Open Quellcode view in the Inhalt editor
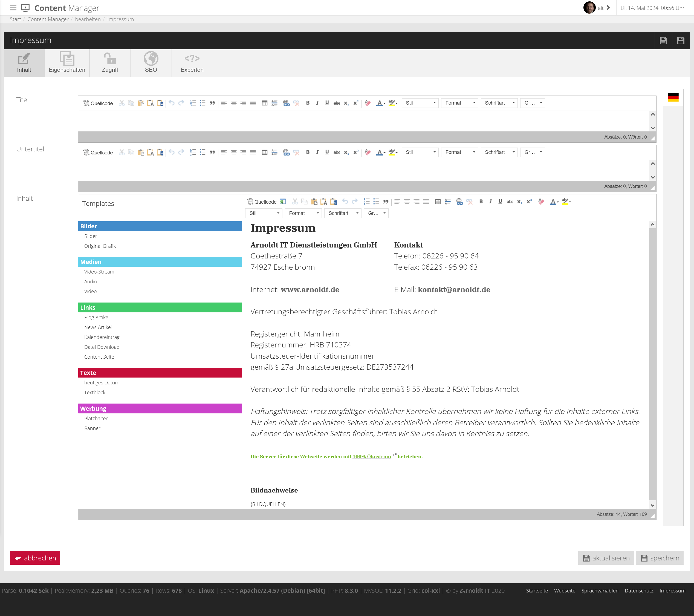The width and height of the screenshot is (694, 616). 261,202
